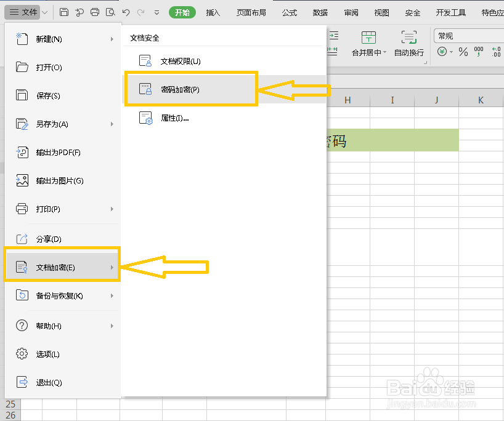Choose 备份与恢复(K) menu entry
This screenshot has width=504, height=421.
point(63,295)
